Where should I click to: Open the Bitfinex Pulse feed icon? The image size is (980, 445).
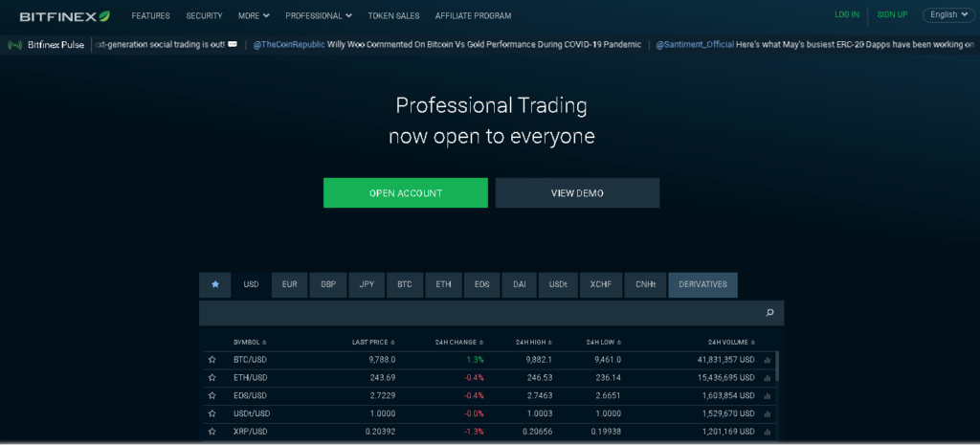tap(15, 45)
